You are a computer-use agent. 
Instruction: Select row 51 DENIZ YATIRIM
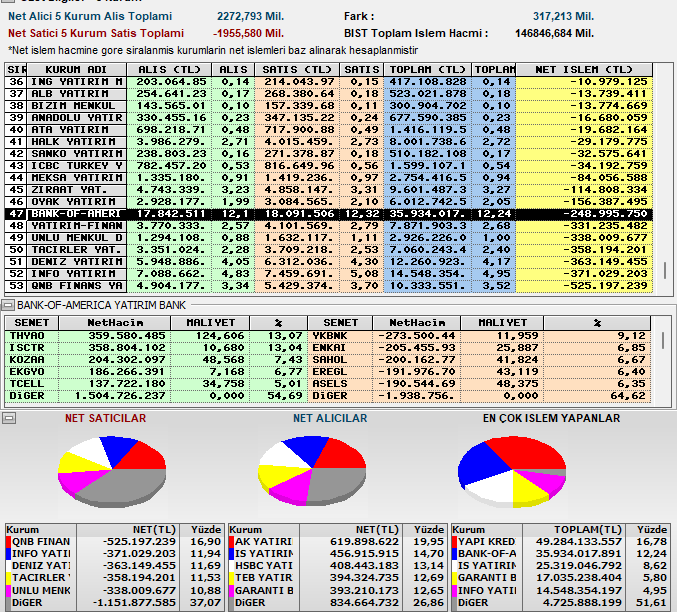pos(329,262)
